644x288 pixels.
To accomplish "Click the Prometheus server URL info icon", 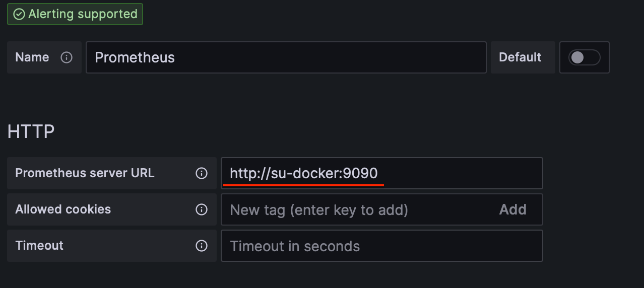I will 202,173.
